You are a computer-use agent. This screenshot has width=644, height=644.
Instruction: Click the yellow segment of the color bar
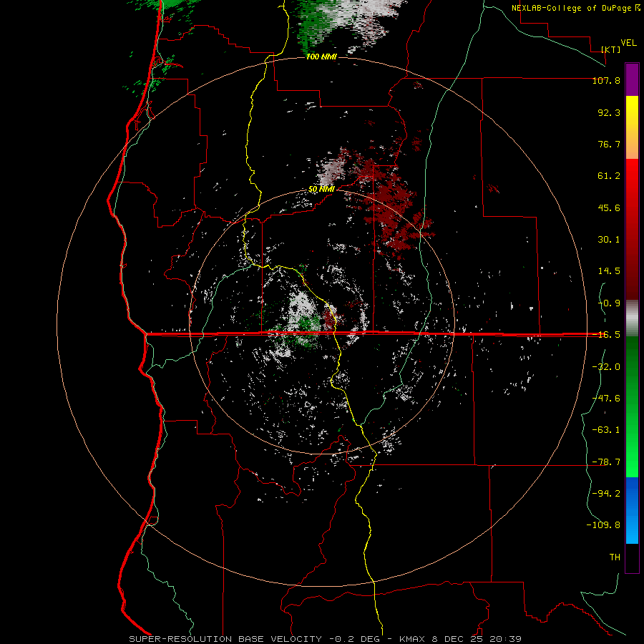click(x=632, y=128)
